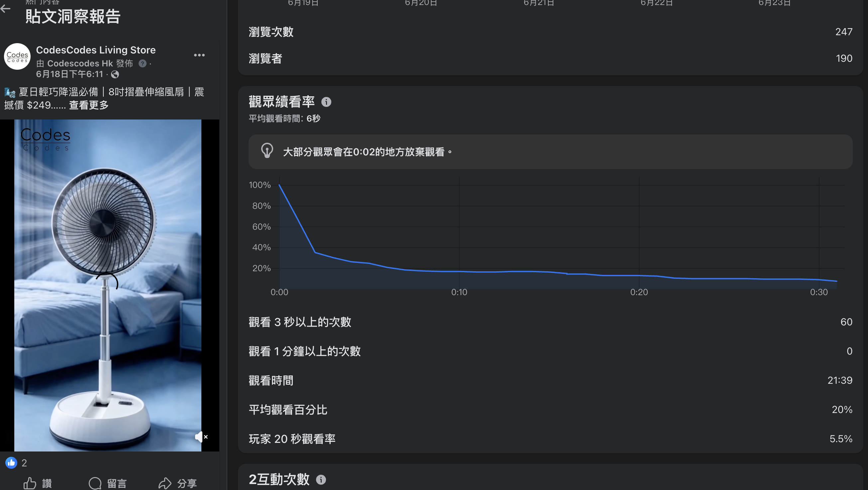Viewport: 868px width, 490px height.
Task: Click the Codescodes Hk publisher name
Action: [x=80, y=63]
